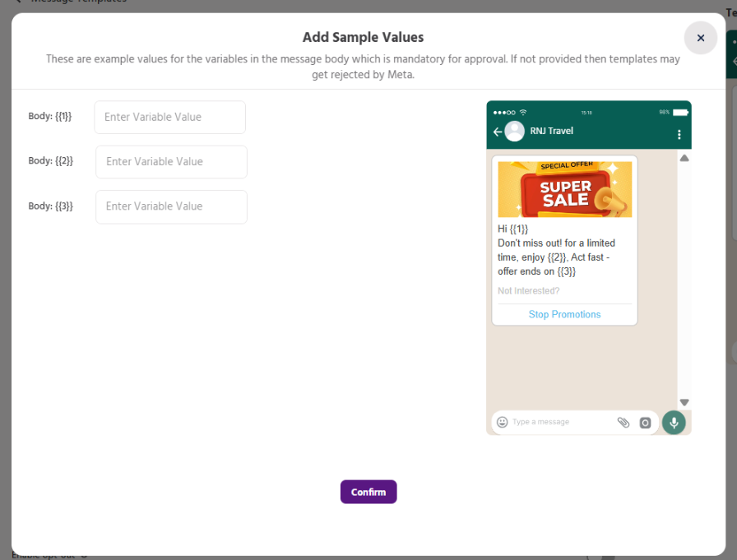This screenshot has height=560, width=737.
Task: Open the three-dot menu in chat preview
Action: click(679, 134)
